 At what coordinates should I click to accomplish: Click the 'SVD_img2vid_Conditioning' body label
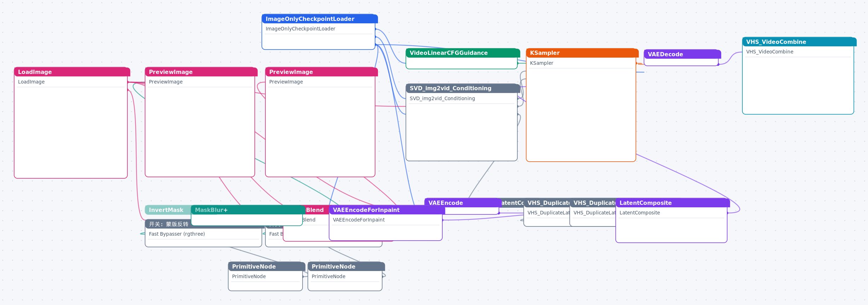(442, 98)
